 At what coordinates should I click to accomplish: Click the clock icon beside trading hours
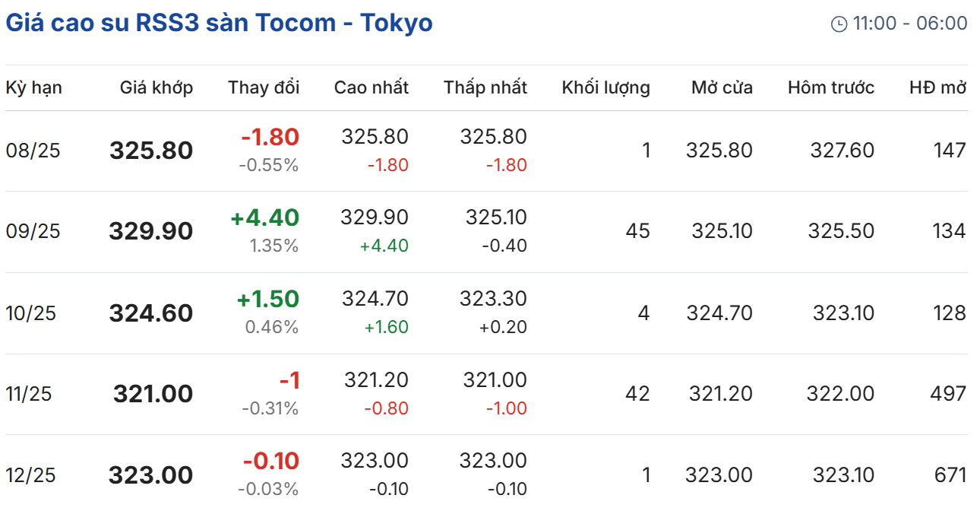pos(839,24)
